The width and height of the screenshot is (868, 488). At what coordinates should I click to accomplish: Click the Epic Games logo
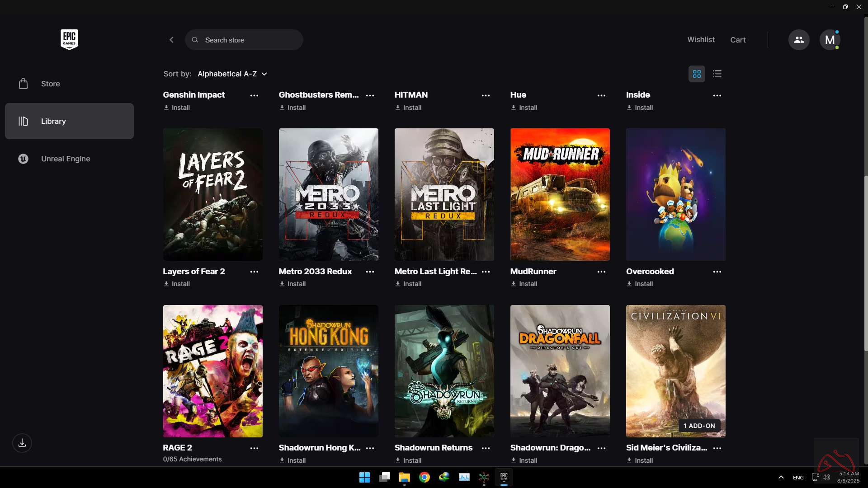coord(69,40)
